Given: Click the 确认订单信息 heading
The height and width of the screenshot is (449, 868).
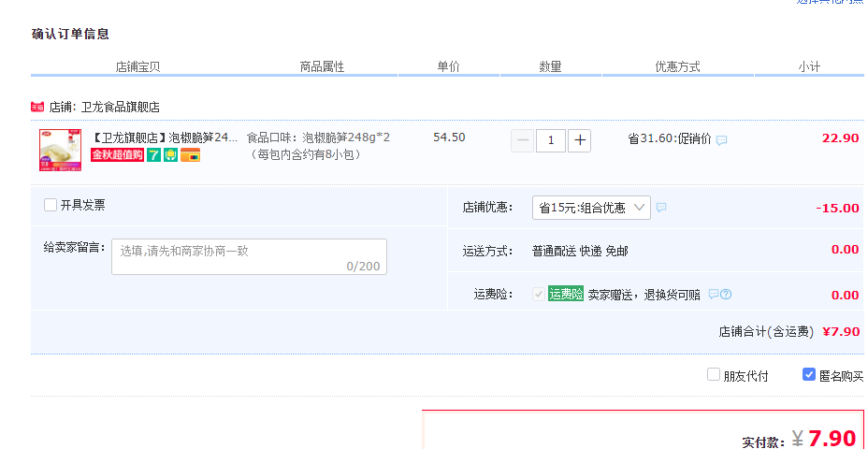Looking at the screenshot, I should 70,34.
